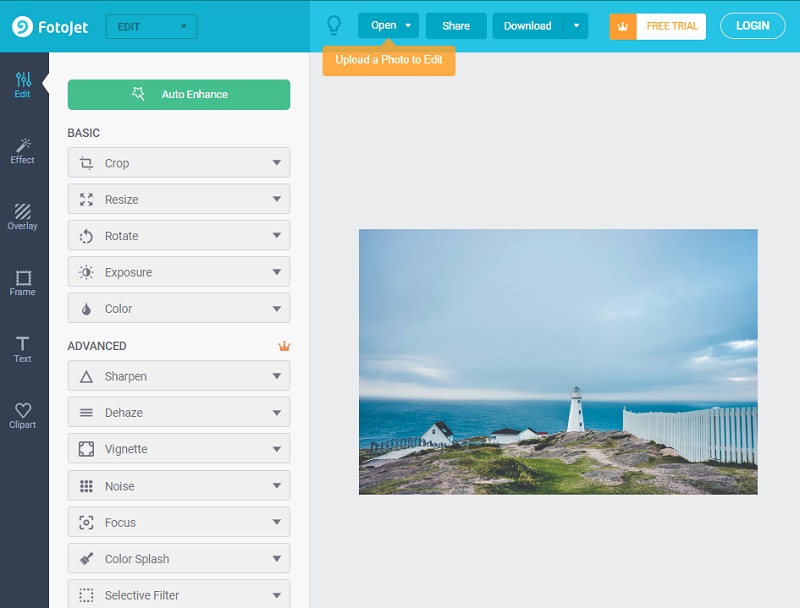The image size is (800, 608).
Task: Open the Effect panel in sidebar
Action: point(23,151)
